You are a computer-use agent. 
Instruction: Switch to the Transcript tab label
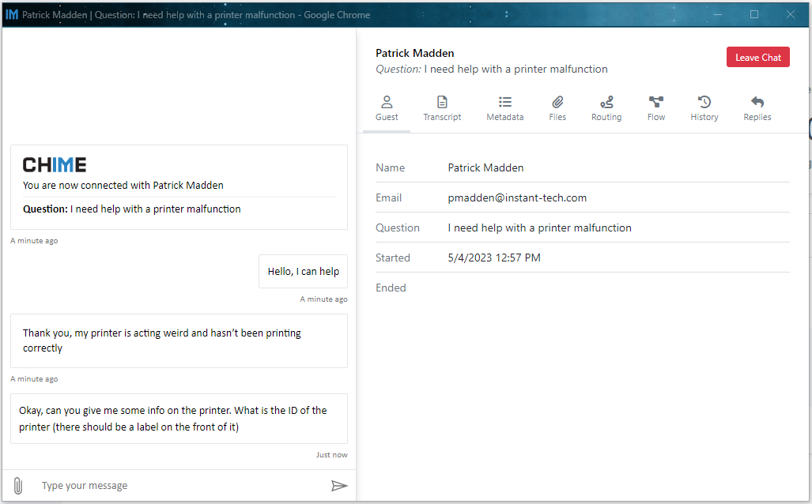point(442,117)
